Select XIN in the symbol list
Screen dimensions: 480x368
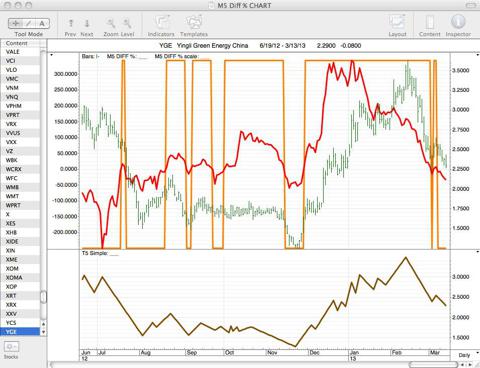pyautogui.click(x=20, y=250)
